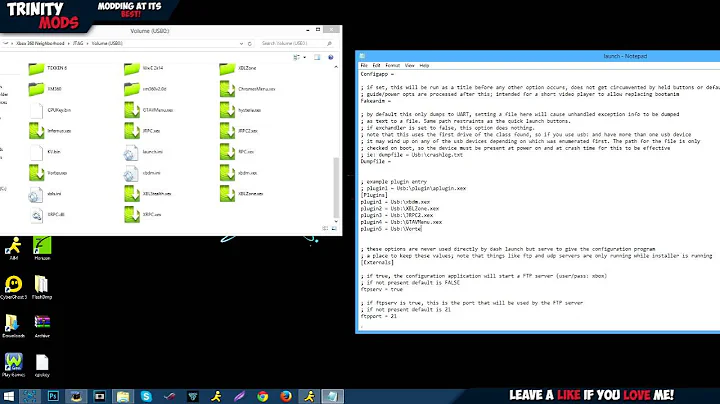Image resolution: width=720 pixels, height=404 pixels.
Task: Select the TEKKEN 6 folder
Action: click(48, 68)
